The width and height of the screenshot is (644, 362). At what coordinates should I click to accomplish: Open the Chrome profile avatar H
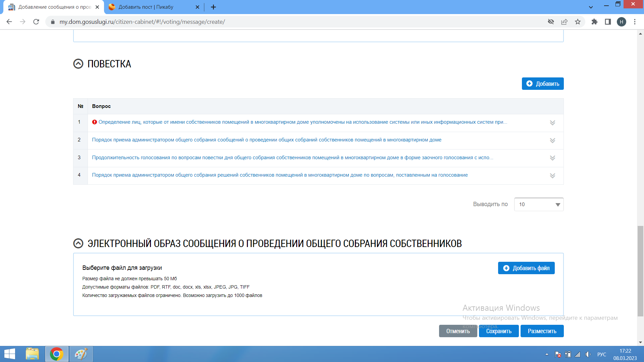[622, 22]
